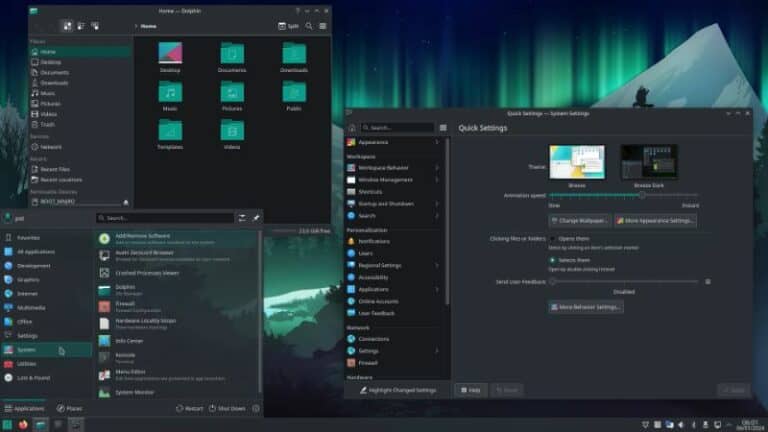Image resolution: width=768 pixels, height=432 pixels.
Task: Open Recent Locations in Dolphin sidebar
Action: [80, 180]
